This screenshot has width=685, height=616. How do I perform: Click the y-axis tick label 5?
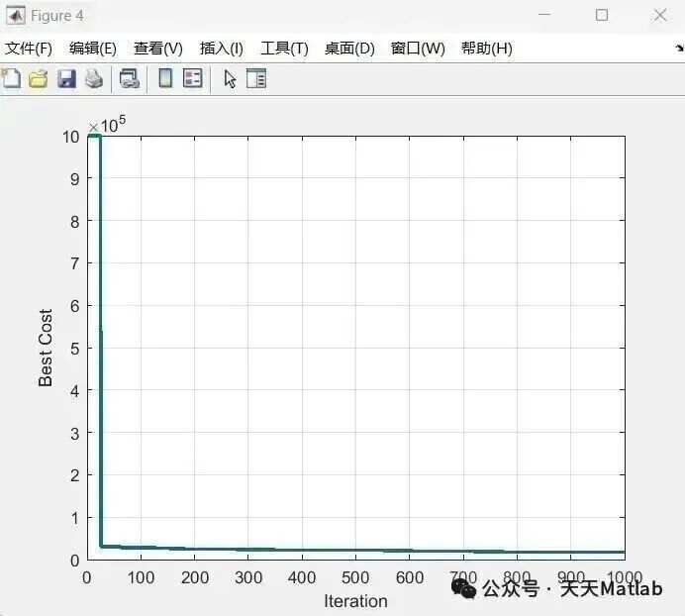click(x=74, y=349)
